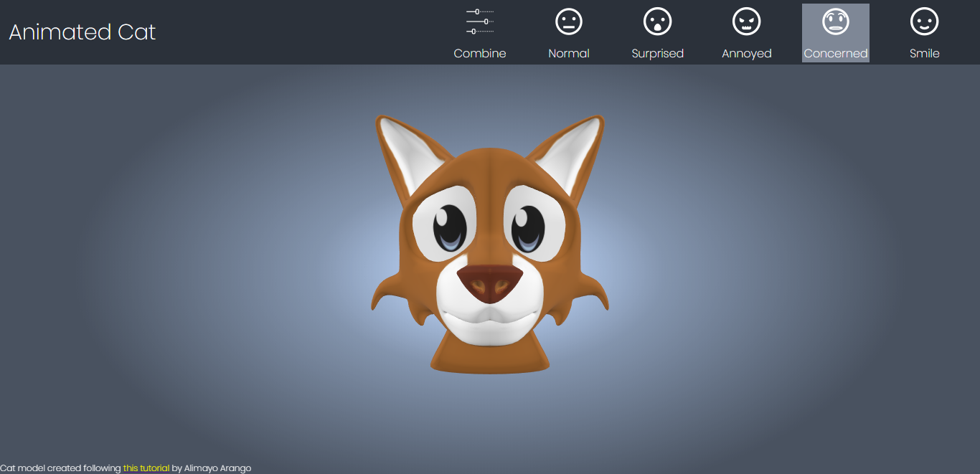Choose the Surprised open-mouth face icon
The height and width of the screenshot is (474, 980).
click(657, 22)
